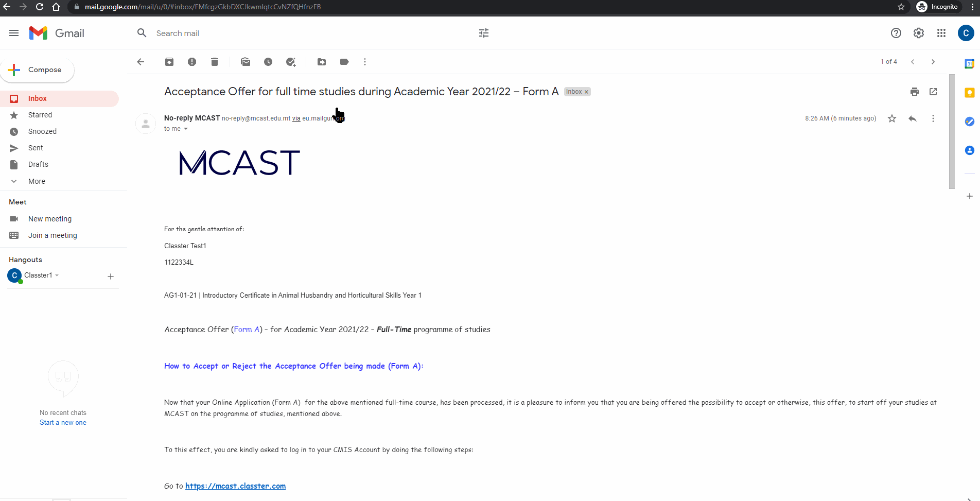
Task: Remove the Inbox label from the email
Action: [586, 92]
